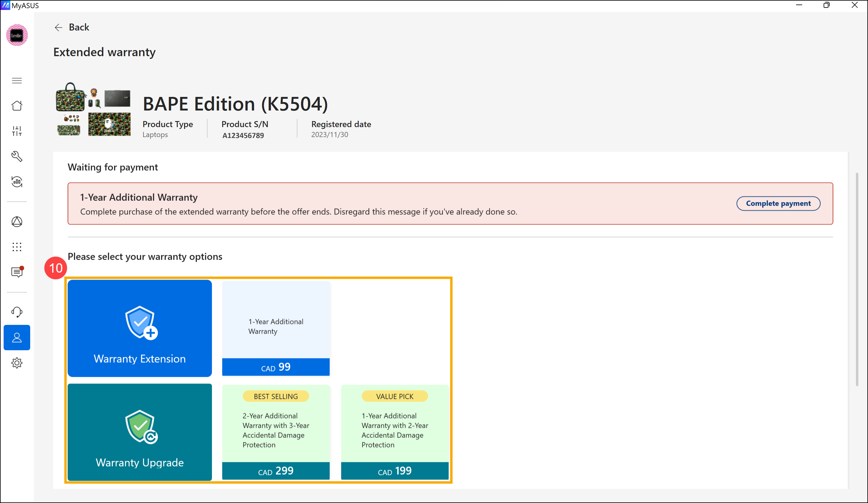The image size is (868, 503).
Task: Open the triangle-in-circle sidebar icon
Action: point(17,222)
